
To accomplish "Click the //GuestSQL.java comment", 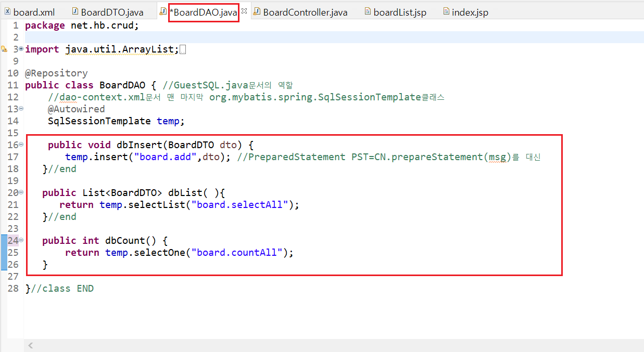I will (x=228, y=85).
